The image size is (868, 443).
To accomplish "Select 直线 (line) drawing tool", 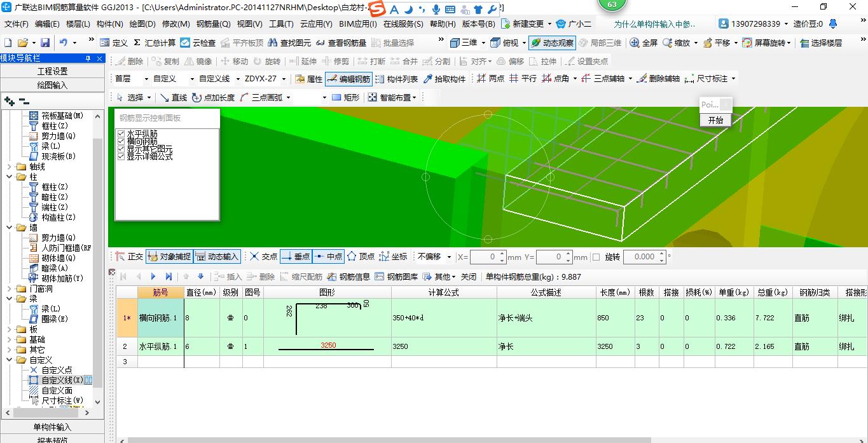I will [x=173, y=97].
